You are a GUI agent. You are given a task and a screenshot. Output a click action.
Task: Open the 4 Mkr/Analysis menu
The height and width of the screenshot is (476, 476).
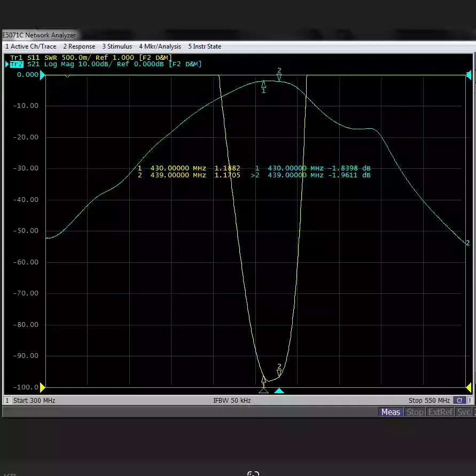tap(160, 46)
